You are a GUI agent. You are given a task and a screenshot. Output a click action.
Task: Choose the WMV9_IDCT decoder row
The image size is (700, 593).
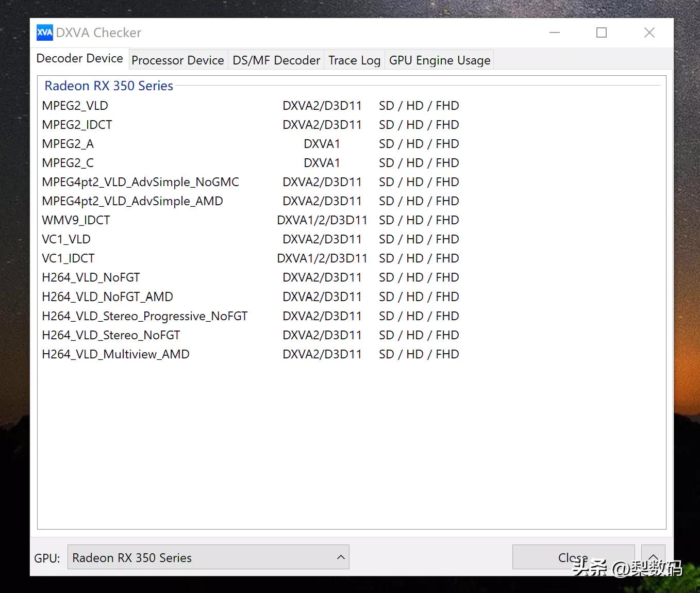pyautogui.click(x=76, y=220)
